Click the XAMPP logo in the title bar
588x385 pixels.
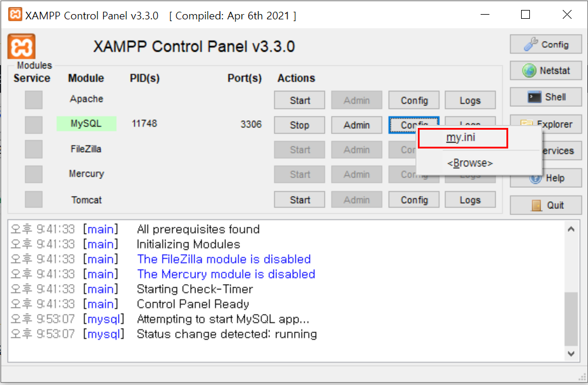click(15, 15)
